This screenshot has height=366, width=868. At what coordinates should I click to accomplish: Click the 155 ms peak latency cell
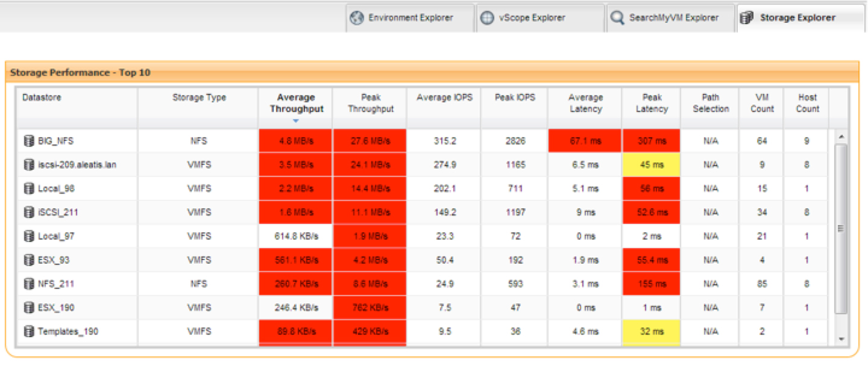click(x=652, y=284)
